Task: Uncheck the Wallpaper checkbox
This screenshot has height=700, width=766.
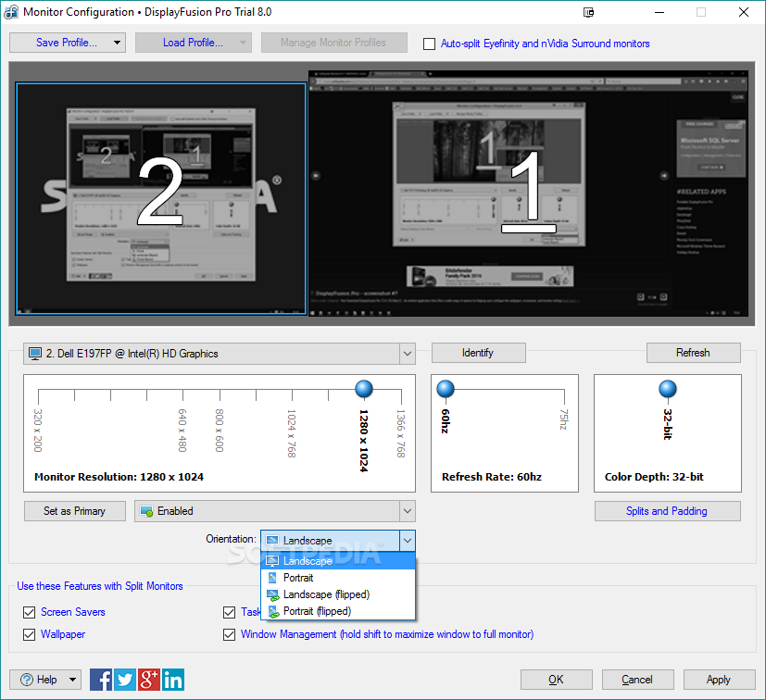Action: click(30, 634)
